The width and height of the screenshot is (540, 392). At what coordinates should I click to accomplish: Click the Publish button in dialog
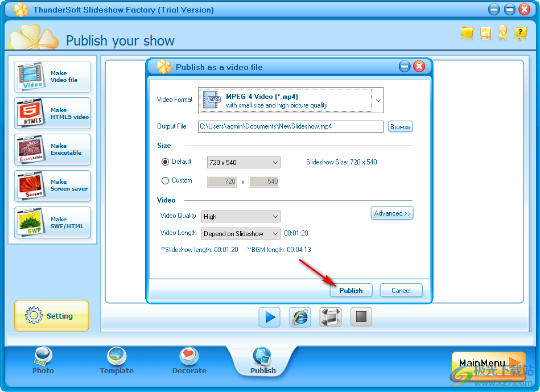click(x=351, y=290)
